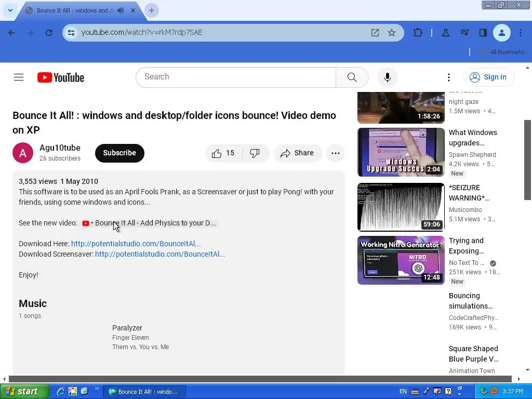Go to YouTube home via logo
532x399 pixels.
61,77
